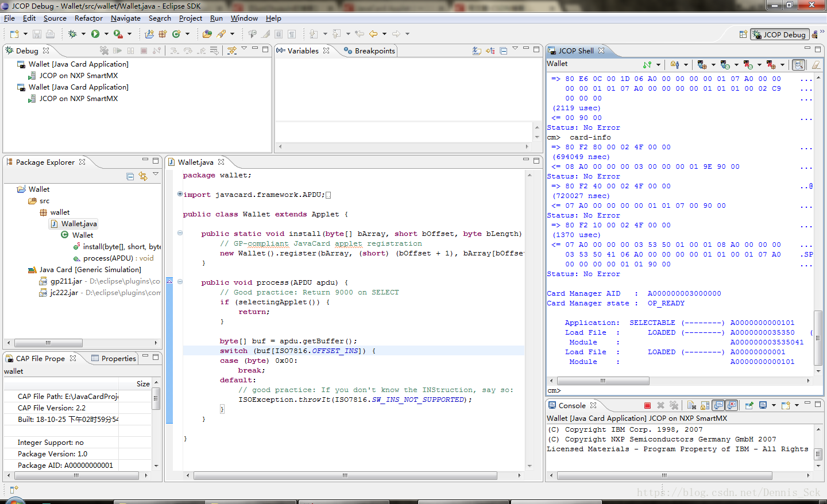Click the Last Edit Location arrow icon

pyautogui.click(x=360, y=34)
